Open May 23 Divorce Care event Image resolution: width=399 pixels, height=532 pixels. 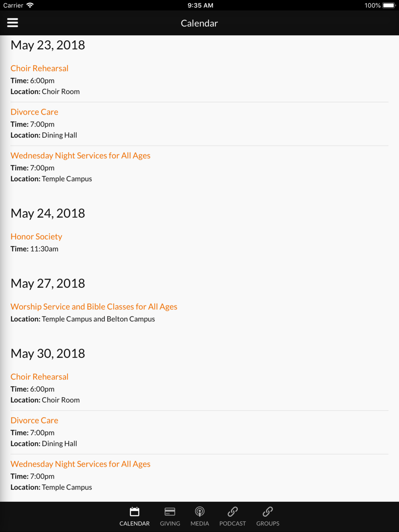click(x=34, y=112)
